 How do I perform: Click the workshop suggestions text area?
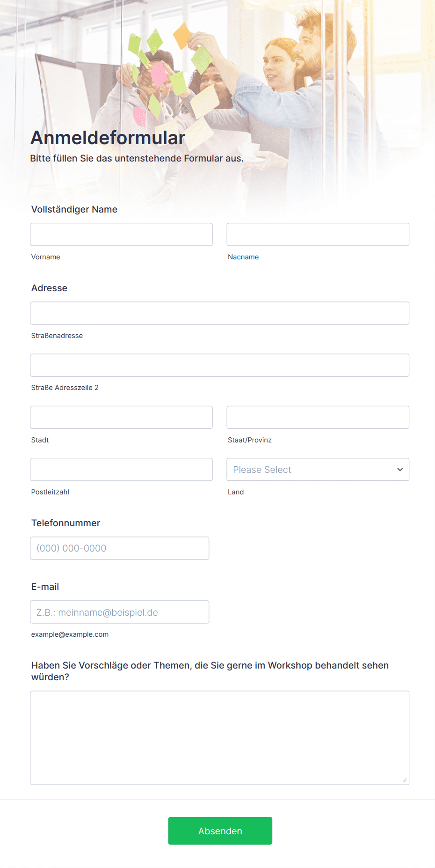[x=219, y=737]
